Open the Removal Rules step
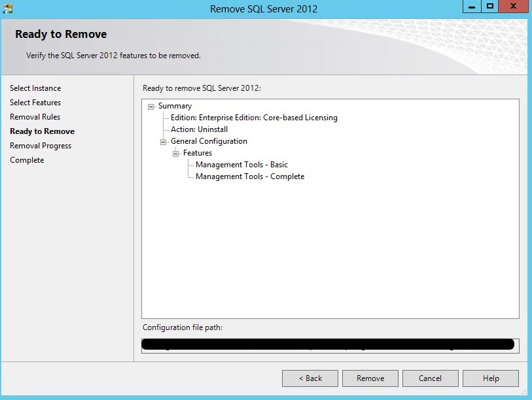The height and width of the screenshot is (400, 532). (x=35, y=117)
